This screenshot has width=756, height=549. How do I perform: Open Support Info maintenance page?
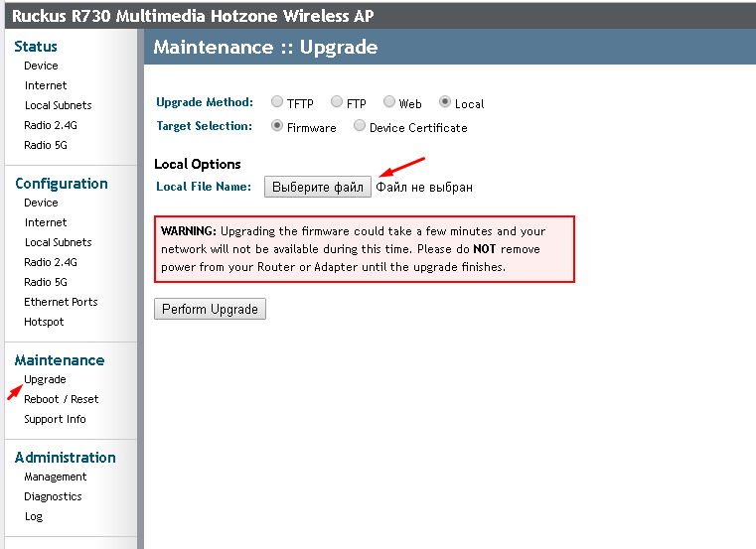click(x=55, y=419)
